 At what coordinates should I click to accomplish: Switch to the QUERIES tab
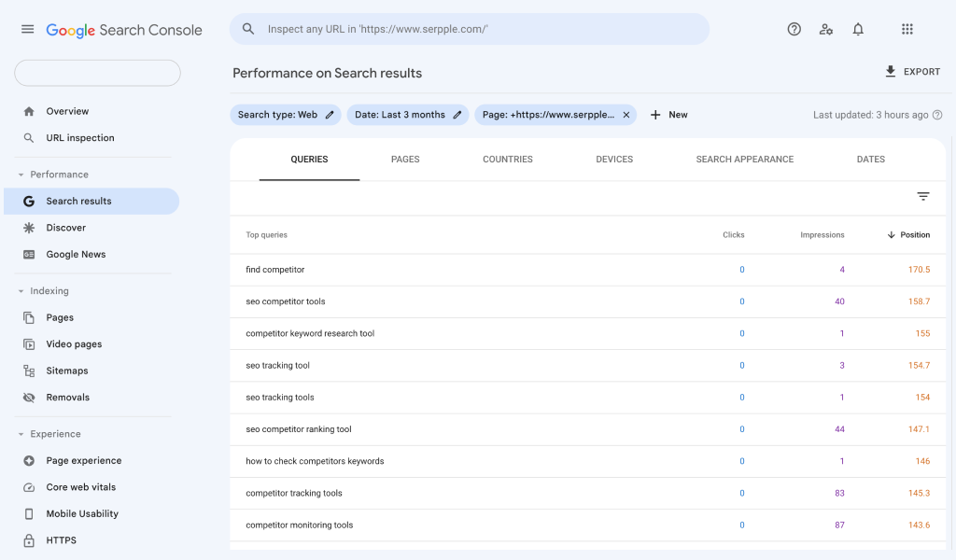[309, 160]
